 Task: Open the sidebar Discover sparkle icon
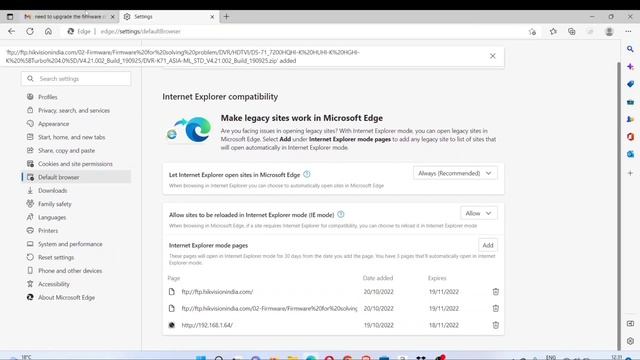(630, 67)
